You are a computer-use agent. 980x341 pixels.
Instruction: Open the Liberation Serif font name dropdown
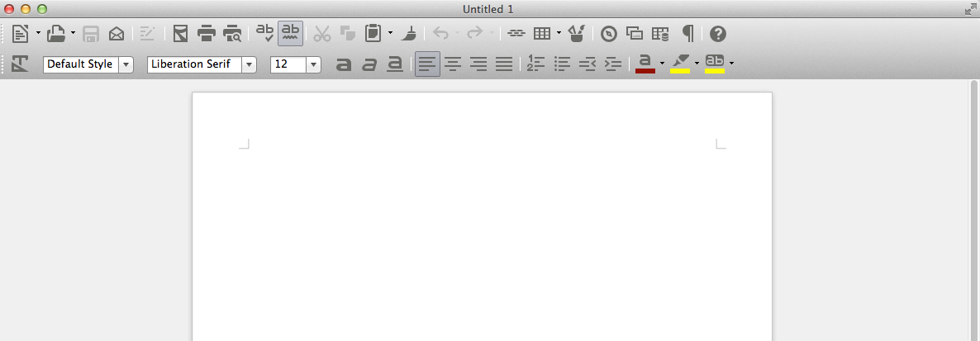tap(248, 64)
